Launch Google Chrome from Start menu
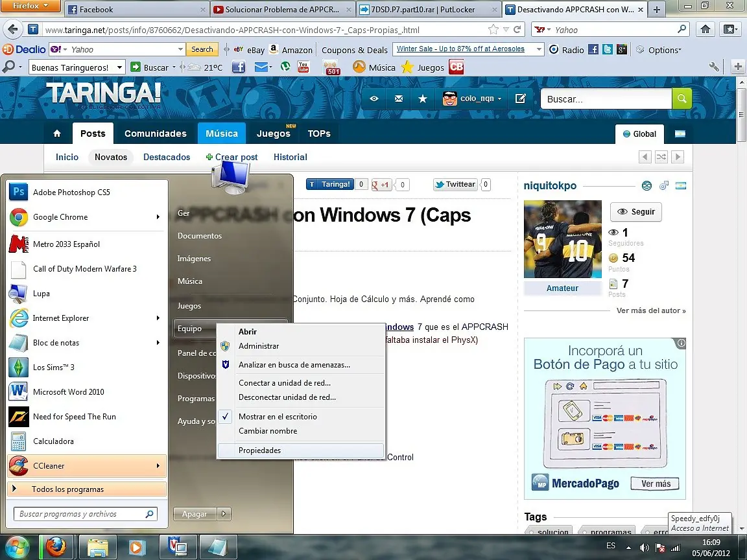Image resolution: width=747 pixels, height=560 pixels. click(60, 217)
